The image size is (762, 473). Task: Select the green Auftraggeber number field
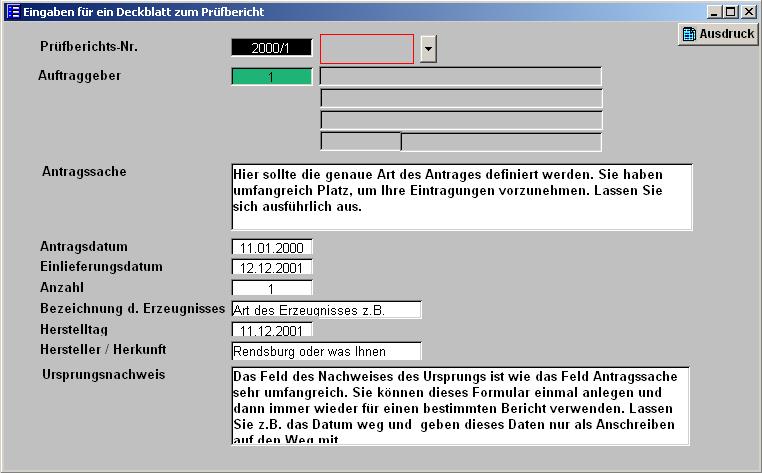272,76
